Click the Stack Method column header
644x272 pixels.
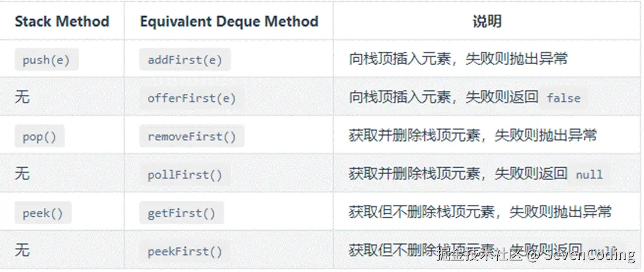(62, 22)
